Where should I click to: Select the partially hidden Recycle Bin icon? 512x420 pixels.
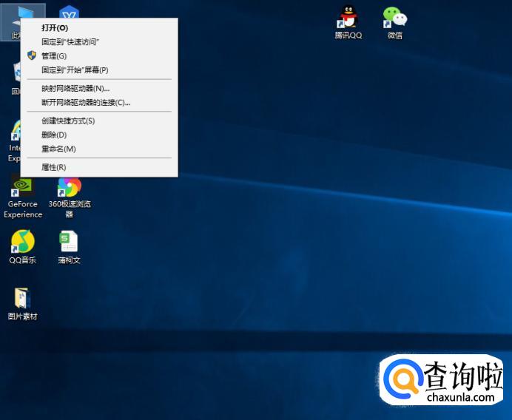pyautogui.click(x=16, y=74)
